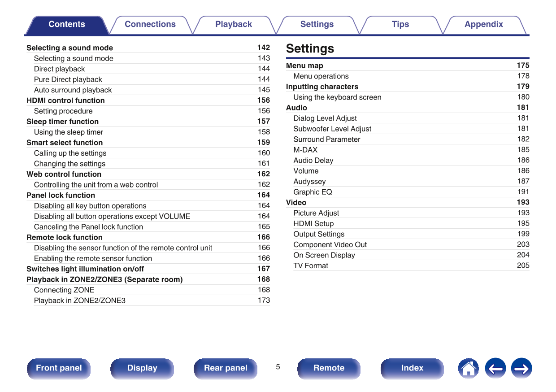Image resolution: width=556 pixels, height=392 pixels.
Task: Open the Index button
Action: click(412, 368)
